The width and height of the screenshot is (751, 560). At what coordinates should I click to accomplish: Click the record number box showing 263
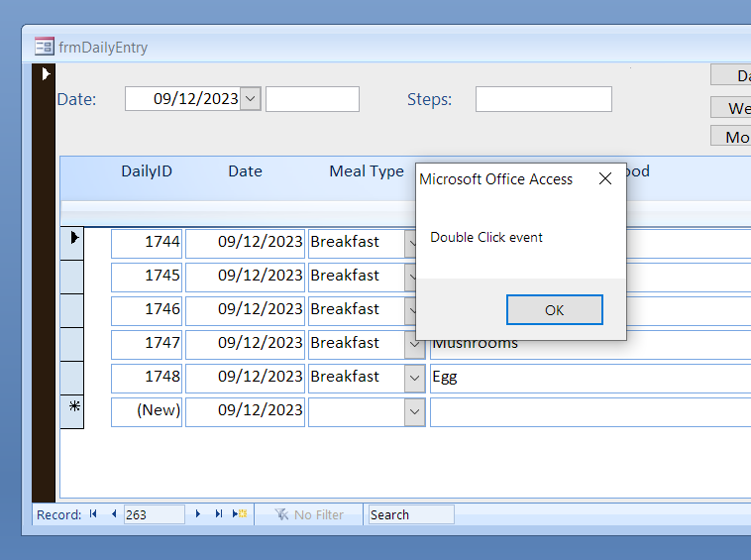pos(154,514)
